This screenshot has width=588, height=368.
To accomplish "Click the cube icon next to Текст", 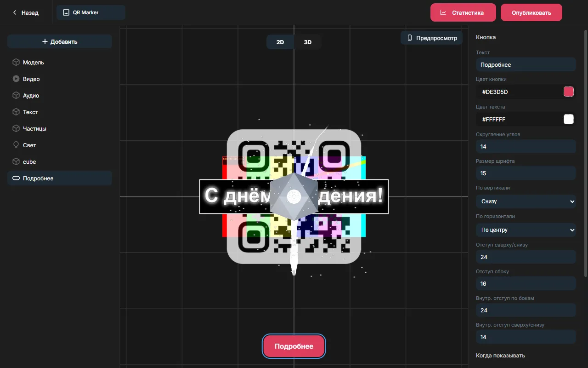I will point(16,112).
